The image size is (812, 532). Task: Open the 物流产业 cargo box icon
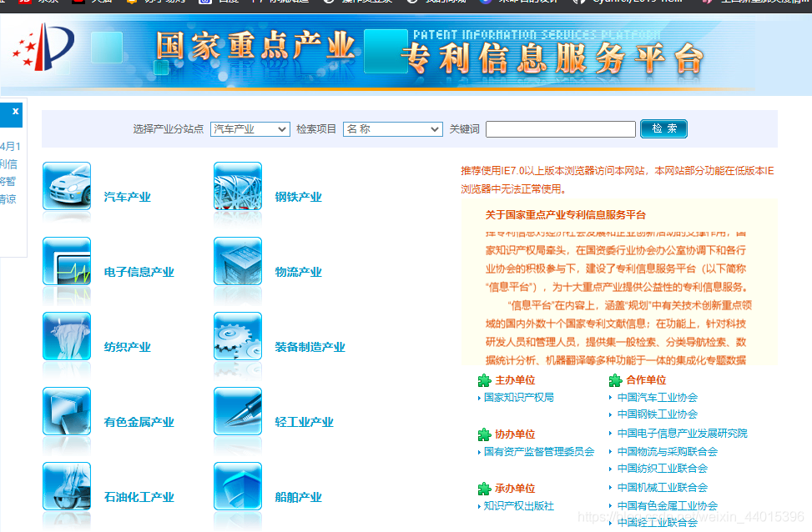pos(238,261)
